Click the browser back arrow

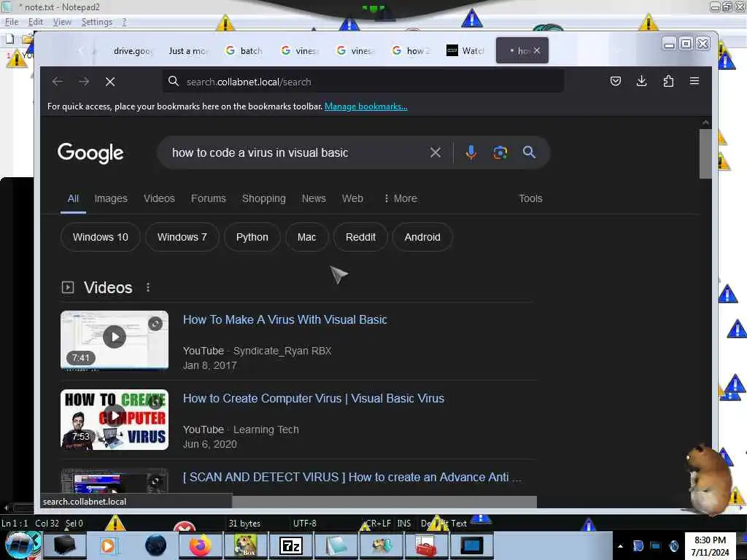pyautogui.click(x=58, y=82)
